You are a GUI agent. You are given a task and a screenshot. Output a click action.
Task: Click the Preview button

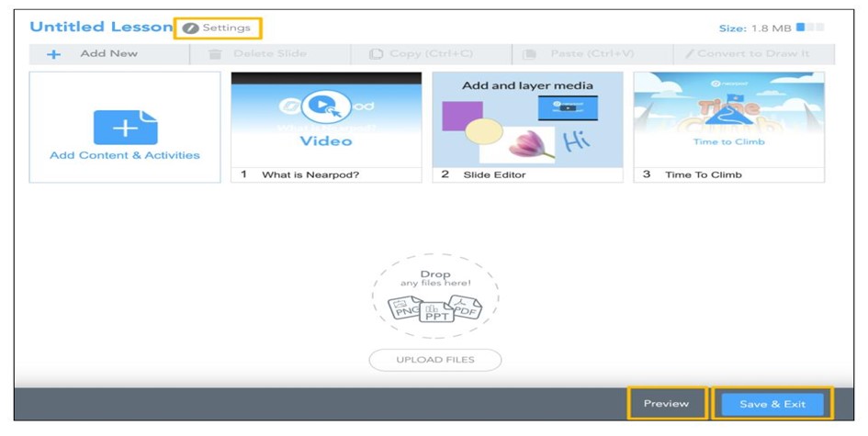[x=666, y=404]
